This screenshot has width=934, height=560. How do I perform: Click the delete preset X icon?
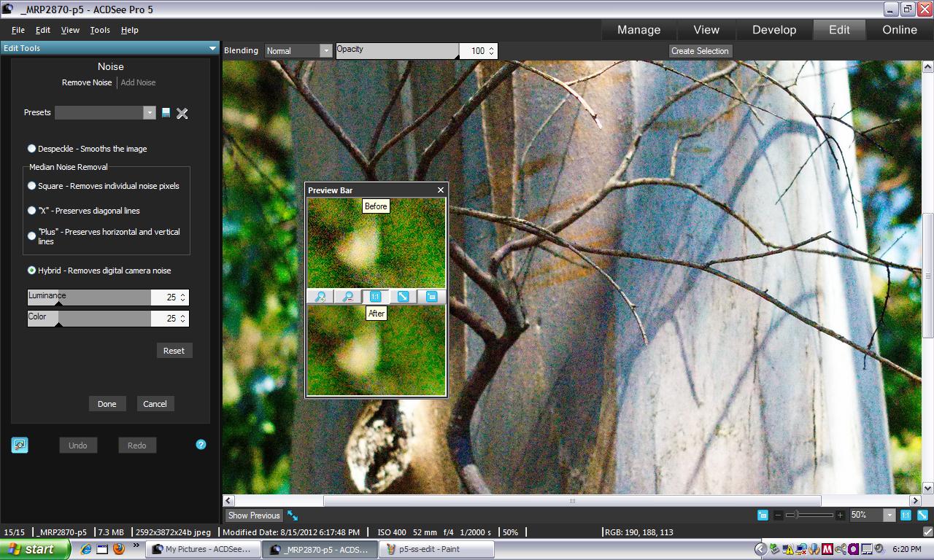(182, 113)
